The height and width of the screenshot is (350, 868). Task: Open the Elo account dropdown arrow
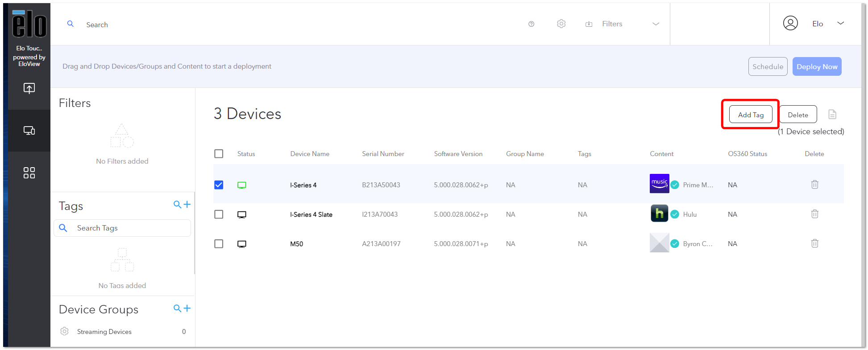pyautogui.click(x=840, y=23)
